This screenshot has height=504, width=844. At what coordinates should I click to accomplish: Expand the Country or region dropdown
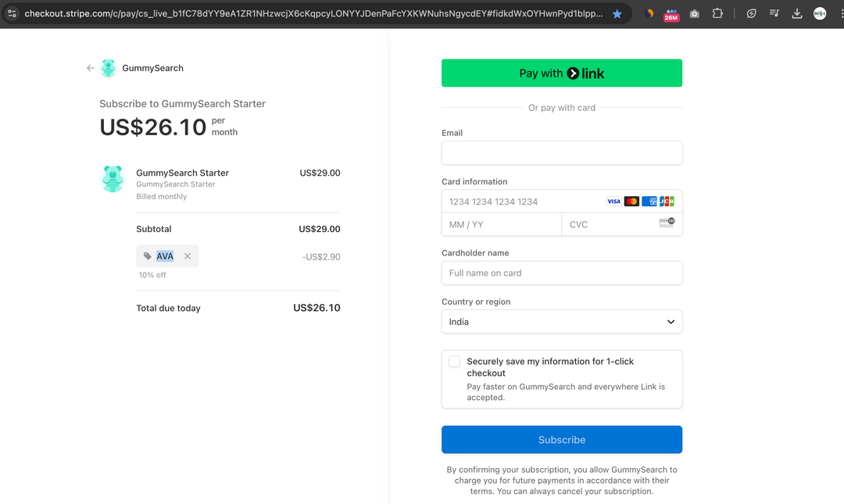[562, 322]
